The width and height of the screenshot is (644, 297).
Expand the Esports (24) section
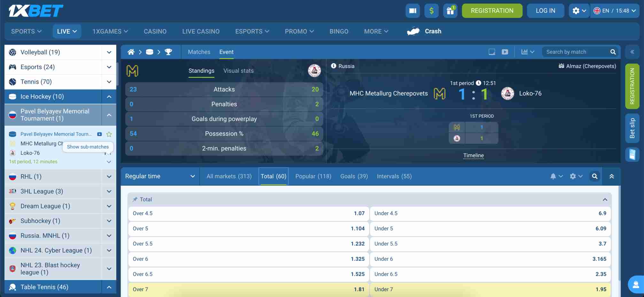[x=109, y=67]
